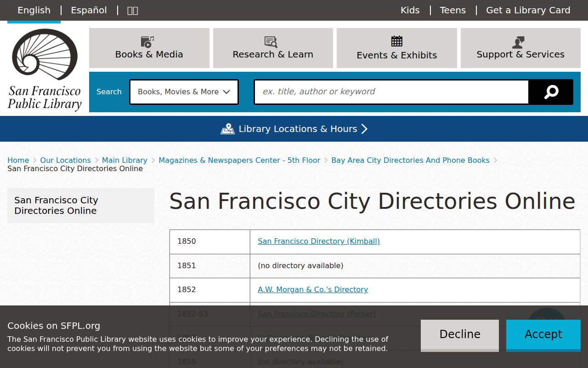The image size is (588, 368).
Task: Open the Books, Movies & More dropdown
Action: [184, 92]
